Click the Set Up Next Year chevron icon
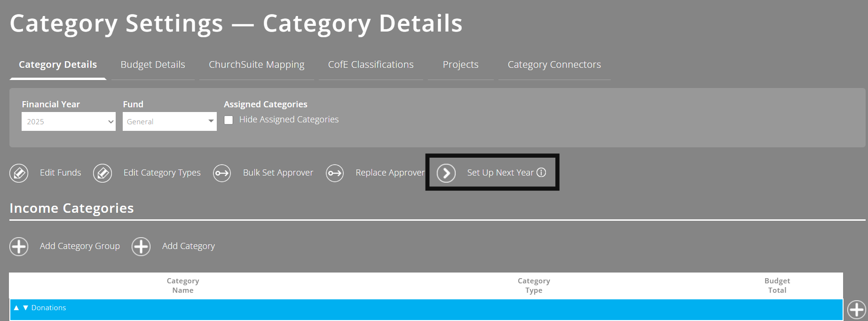Screen dimensions: 868x321 pos(446,173)
